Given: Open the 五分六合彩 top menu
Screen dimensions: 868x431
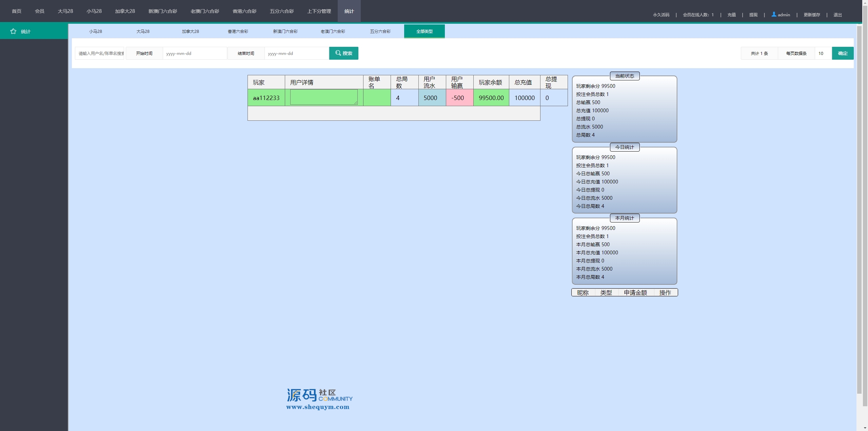Looking at the screenshot, I should (x=282, y=11).
